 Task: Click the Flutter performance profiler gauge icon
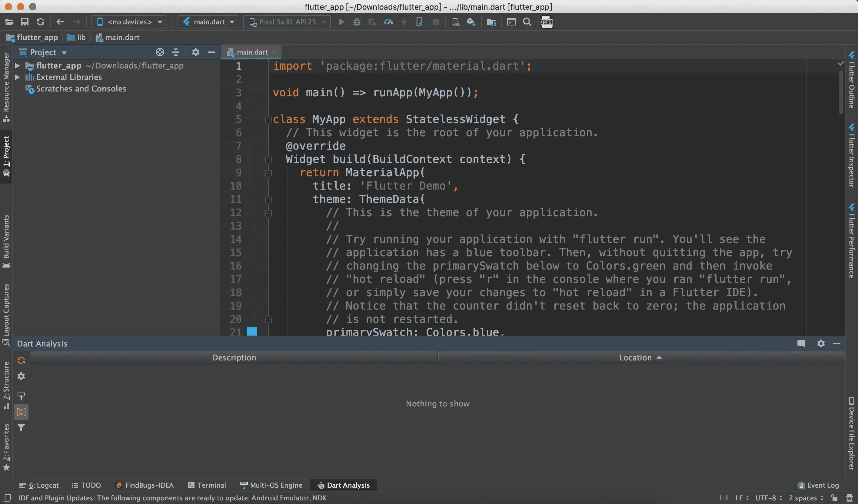388,22
